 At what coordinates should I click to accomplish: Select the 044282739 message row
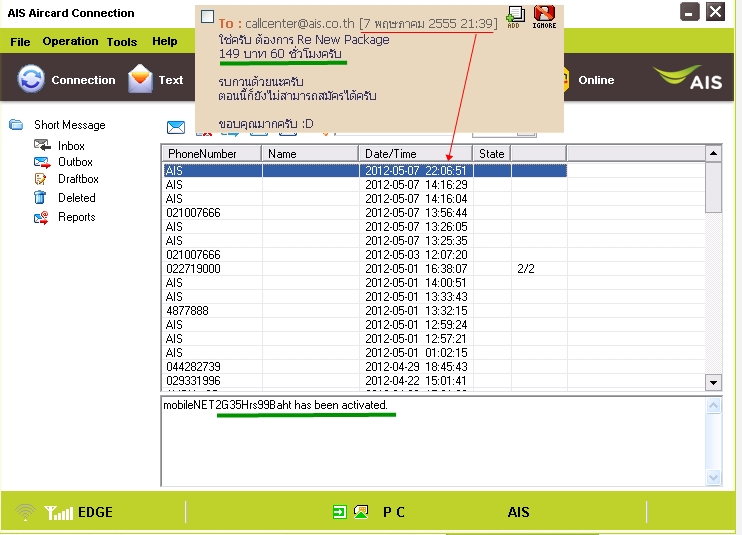click(364, 367)
